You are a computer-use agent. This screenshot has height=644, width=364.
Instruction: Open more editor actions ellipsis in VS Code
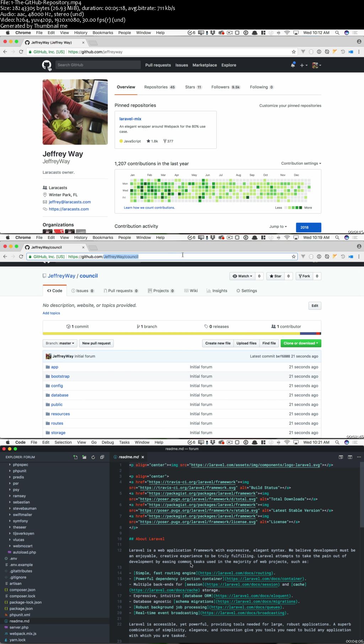coord(359,457)
